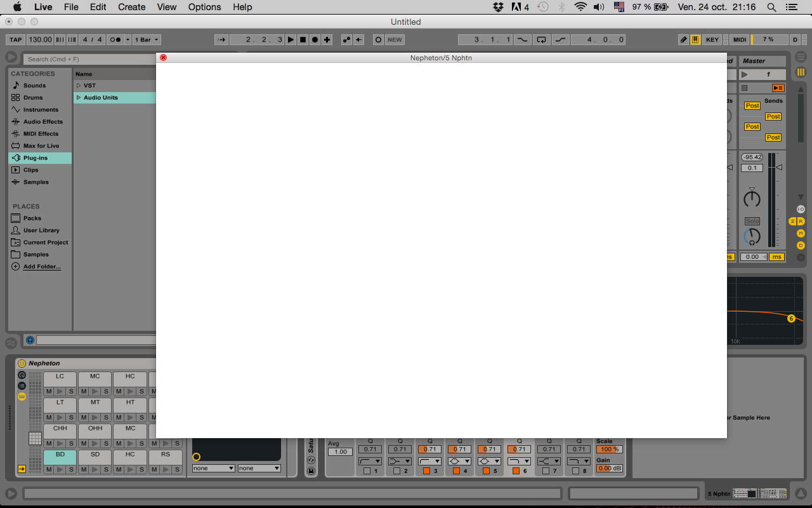Open the Current Project place
This screenshot has height=508, width=812.
(46, 243)
